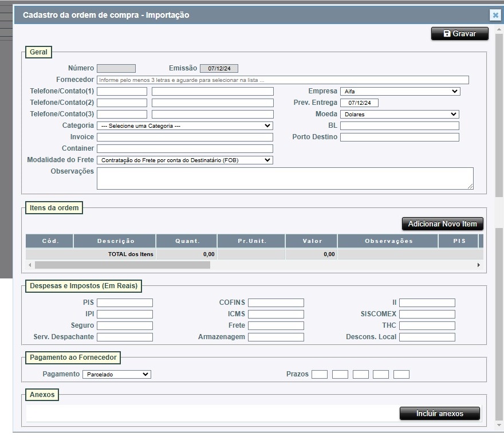
Task: Click the Adicionar Novo Item button
Action: point(442,224)
